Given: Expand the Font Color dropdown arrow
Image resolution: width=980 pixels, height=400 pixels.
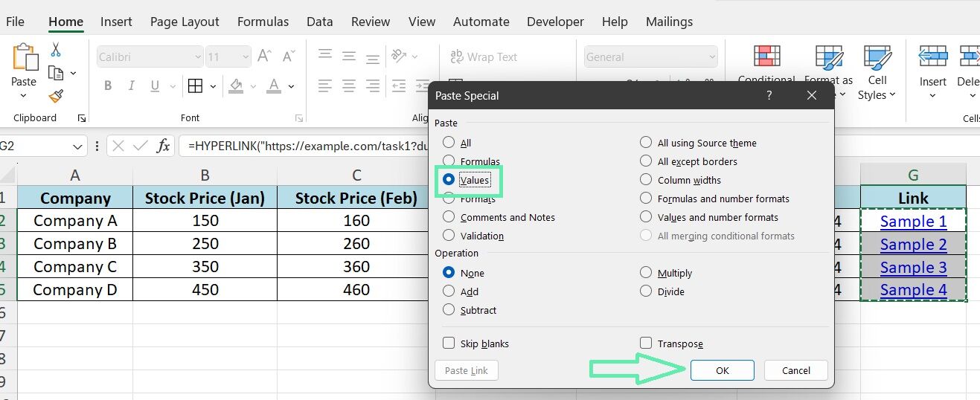Looking at the screenshot, I should click(291, 86).
